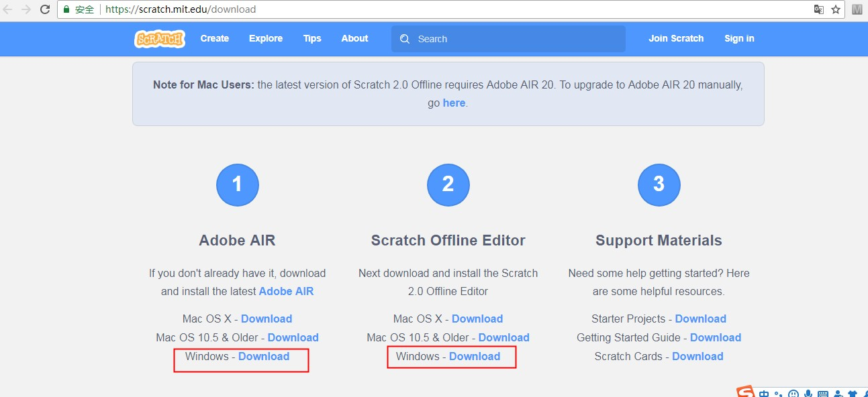Open the Adobe AIR link in step 1

click(x=286, y=291)
